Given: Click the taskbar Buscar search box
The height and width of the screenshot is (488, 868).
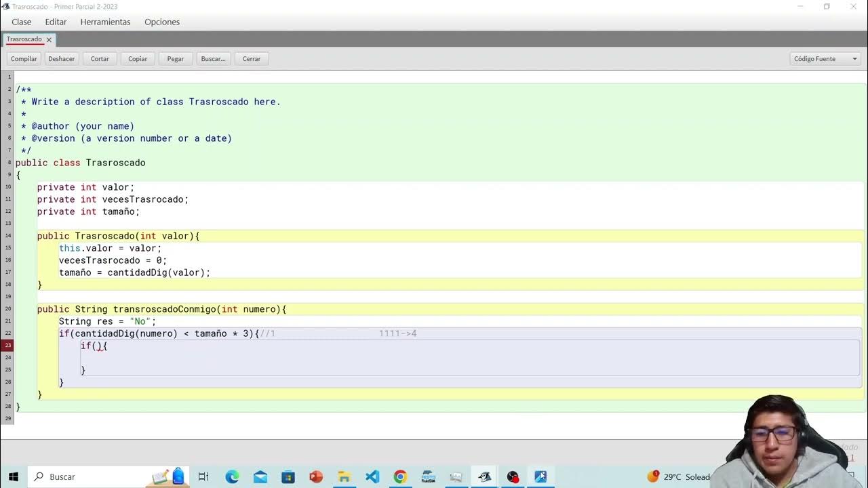Looking at the screenshot, I should 108,476.
